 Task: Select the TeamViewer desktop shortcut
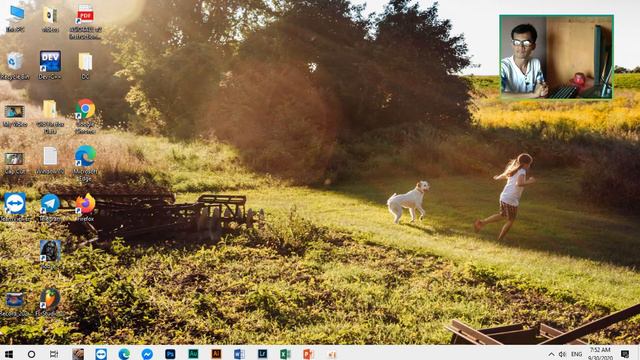click(x=15, y=204)
